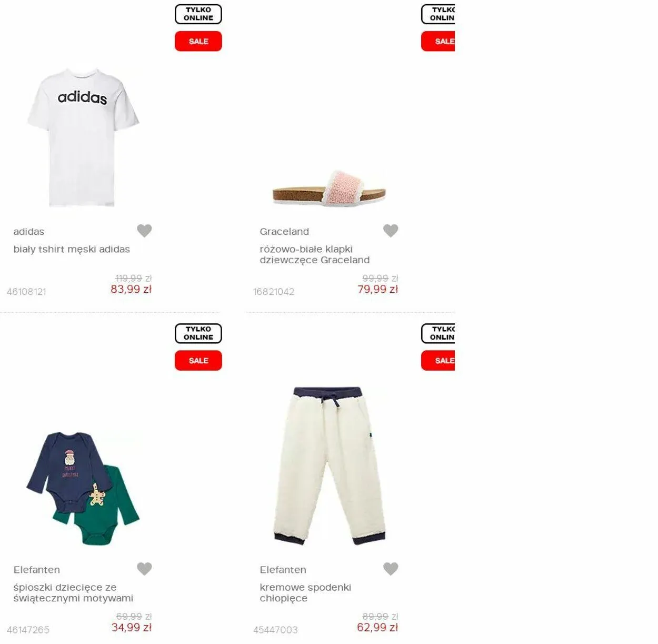658x644 pixels.
Task: Open 'śpioszki dziecięce ze świątecznymi motywami' link
Action: (73, 592)
